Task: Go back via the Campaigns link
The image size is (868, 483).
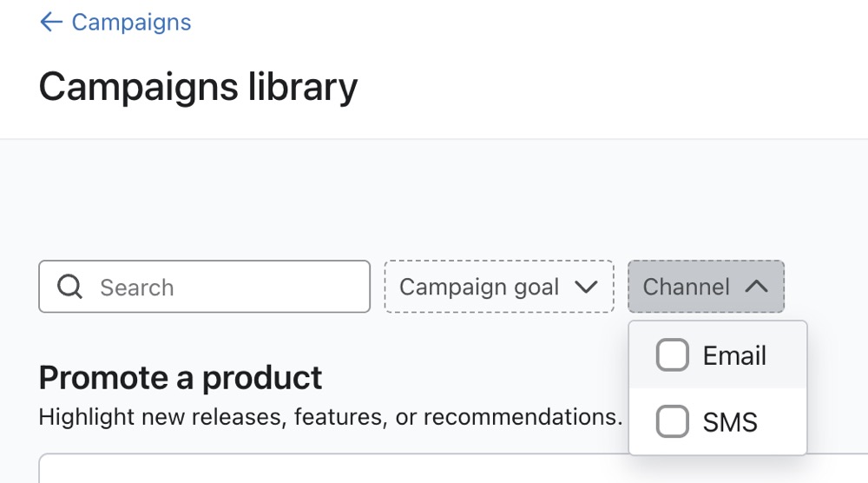Action: (131, 23)
